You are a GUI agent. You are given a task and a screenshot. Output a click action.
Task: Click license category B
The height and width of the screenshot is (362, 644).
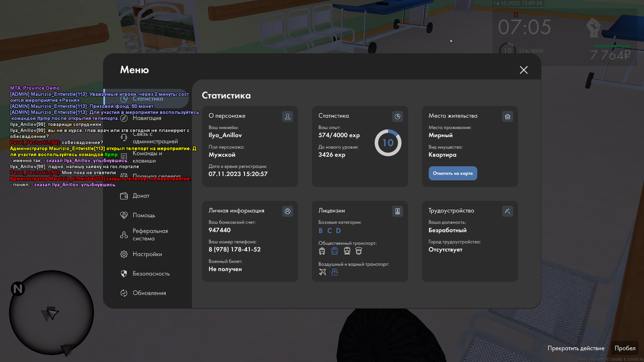point(321,231)
